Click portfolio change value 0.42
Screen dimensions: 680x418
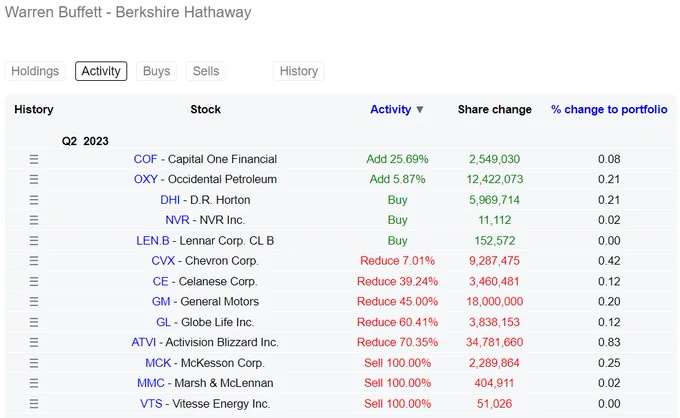[x=609, y=261]
